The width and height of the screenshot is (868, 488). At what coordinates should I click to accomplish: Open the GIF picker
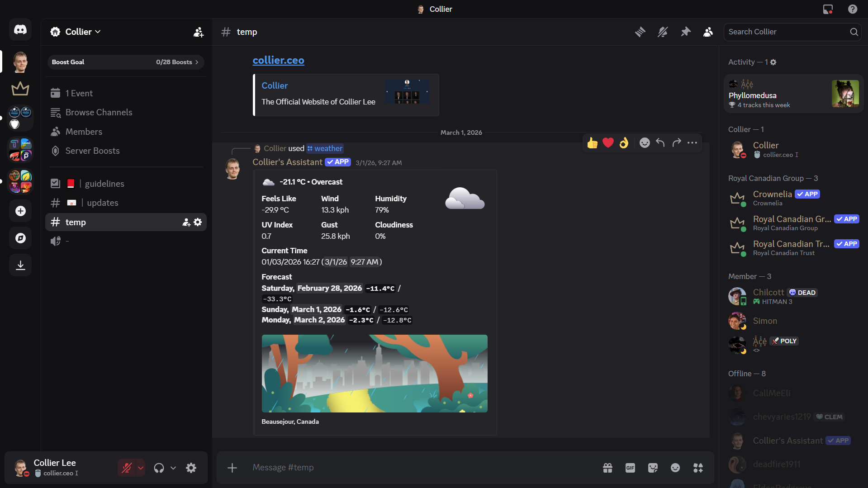[630, 468]
